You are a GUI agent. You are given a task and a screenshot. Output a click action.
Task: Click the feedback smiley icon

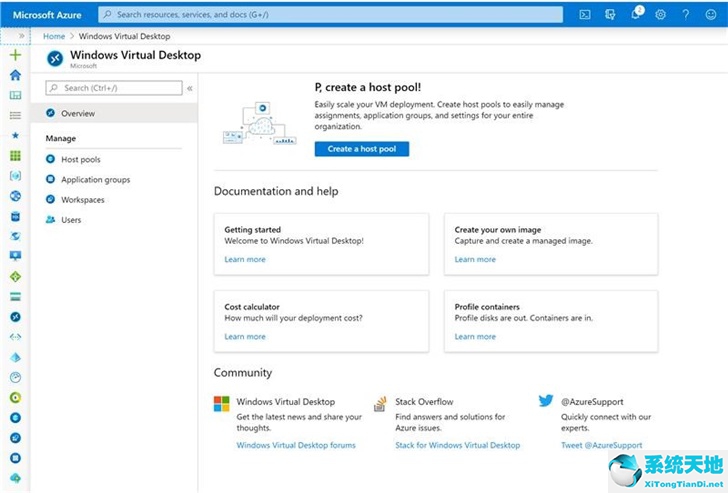click(x=711, y=14)
